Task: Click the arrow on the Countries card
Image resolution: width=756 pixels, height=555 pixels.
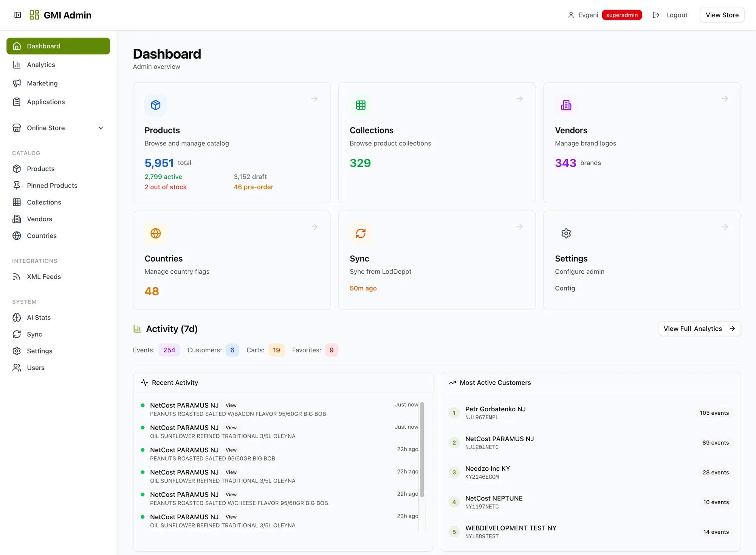Action: pyautogui.click(x=314, y=227)
